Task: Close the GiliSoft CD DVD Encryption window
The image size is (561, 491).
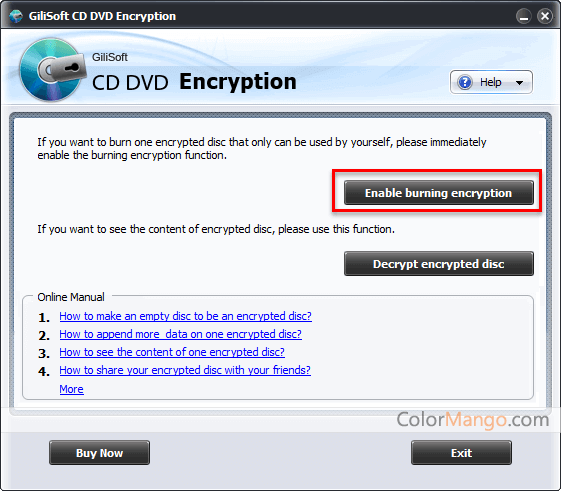Action: pyautogui.click(x=545, y=16)
